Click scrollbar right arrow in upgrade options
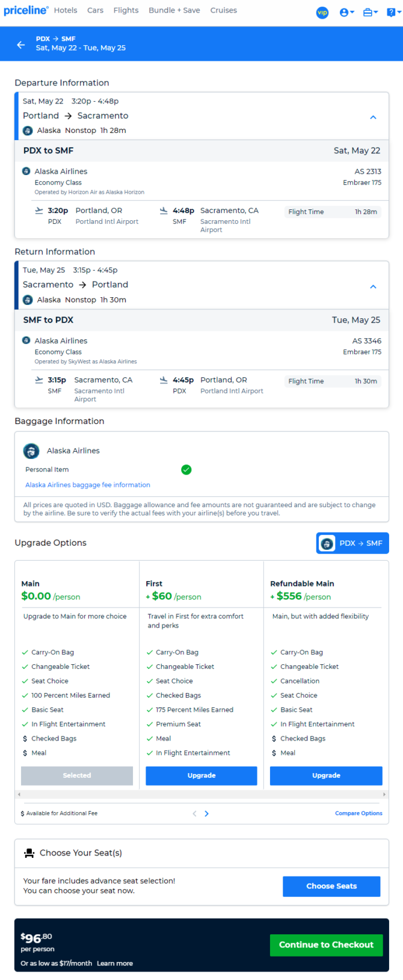The width and height of the screenshot is (403, 980). 384,795
